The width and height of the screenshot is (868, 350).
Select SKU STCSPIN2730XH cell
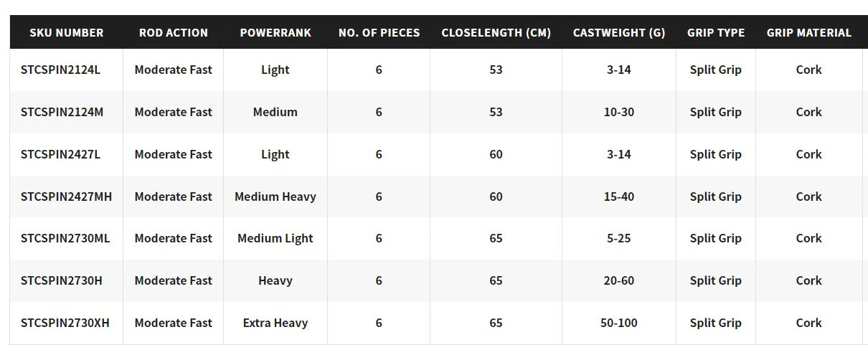(x=67, y=323)
